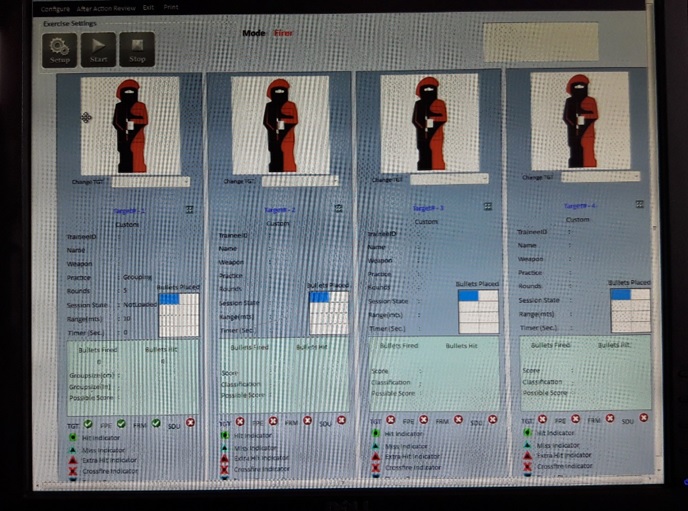
Task: Expand the Change TGT dropdown for Target 2
Action: coord(300,180)
